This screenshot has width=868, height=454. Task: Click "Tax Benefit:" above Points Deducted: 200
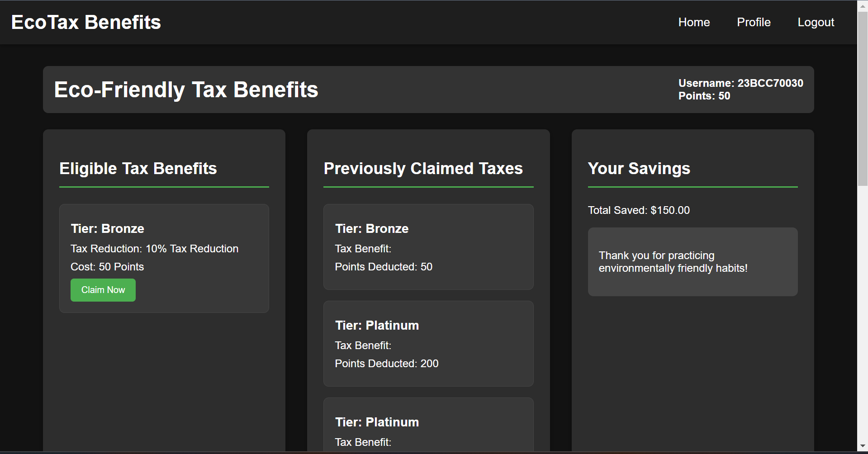(363, 345)
